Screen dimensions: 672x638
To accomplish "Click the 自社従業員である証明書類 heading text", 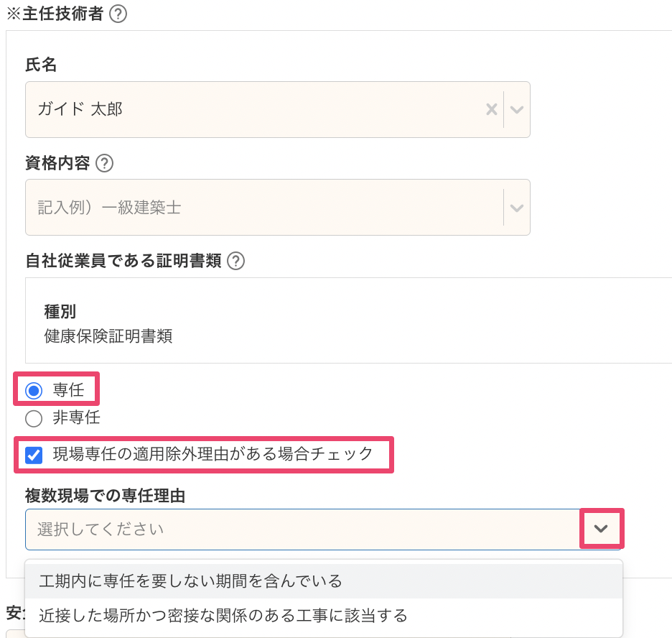I will click(x=123, y=261).
